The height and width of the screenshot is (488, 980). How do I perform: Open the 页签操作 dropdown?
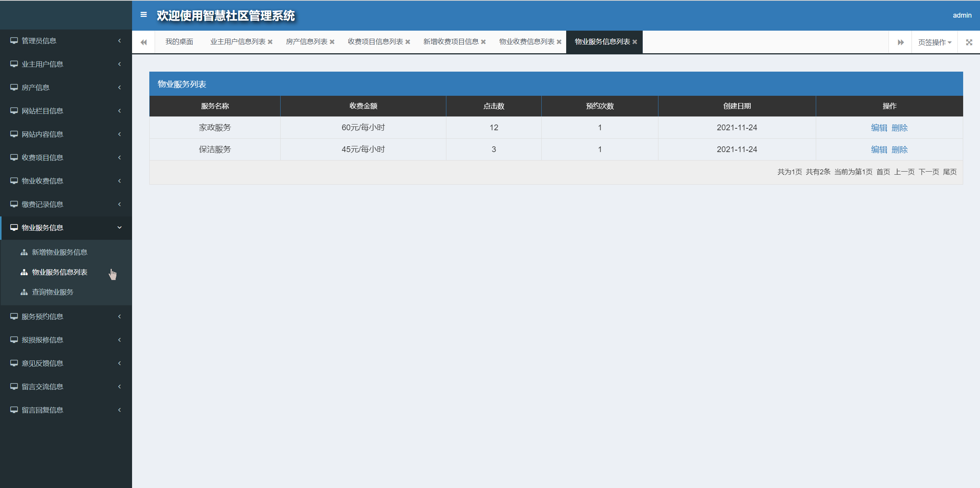(934, 42)
